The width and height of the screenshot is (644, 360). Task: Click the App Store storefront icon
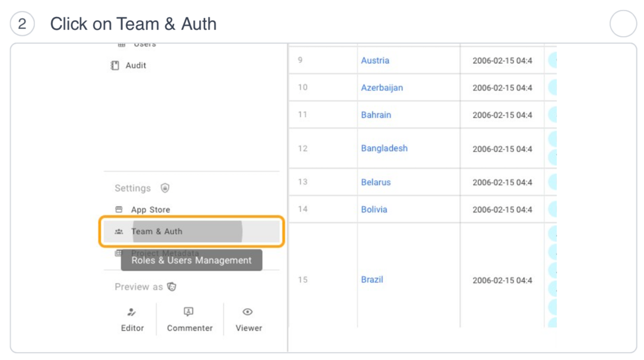pyautogui.click(x=119, y=209)
